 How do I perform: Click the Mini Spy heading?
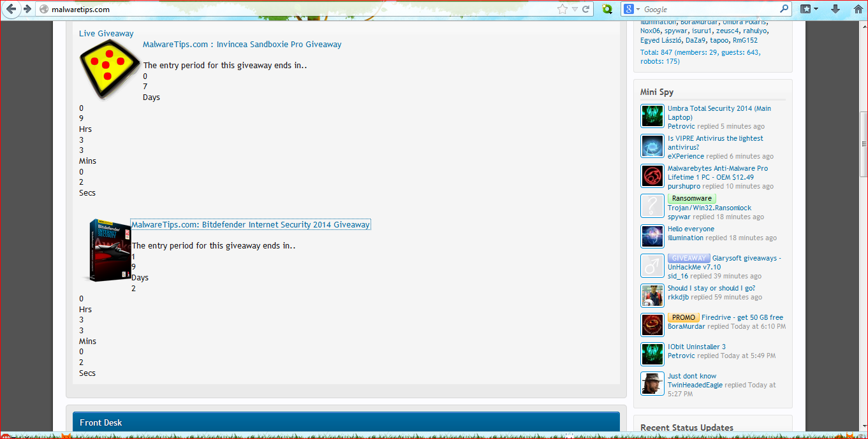[657, 92]
